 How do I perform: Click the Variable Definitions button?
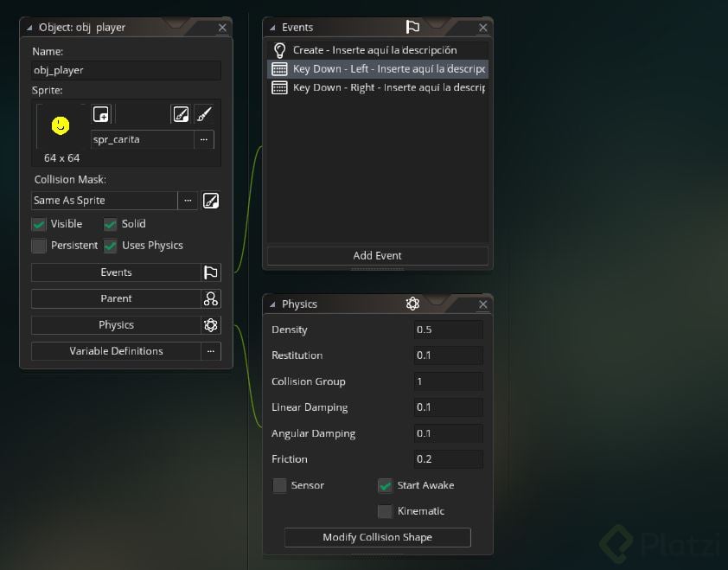116,351
